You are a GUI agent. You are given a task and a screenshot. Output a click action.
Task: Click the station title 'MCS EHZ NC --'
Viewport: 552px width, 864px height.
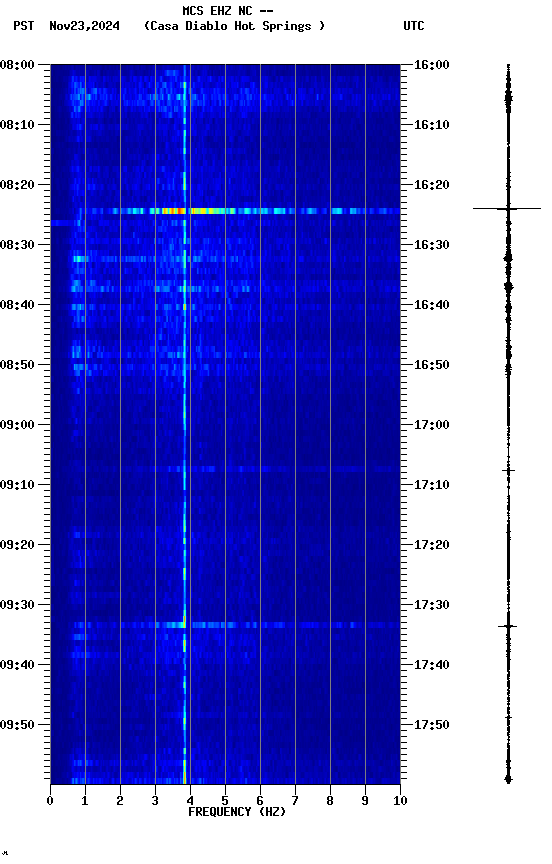point(228,10)
